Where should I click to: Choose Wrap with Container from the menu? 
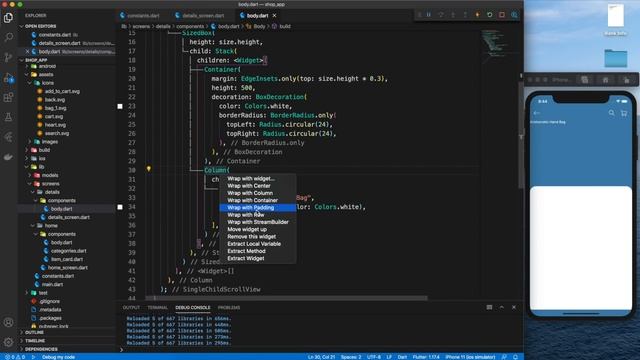pos(258,200)
